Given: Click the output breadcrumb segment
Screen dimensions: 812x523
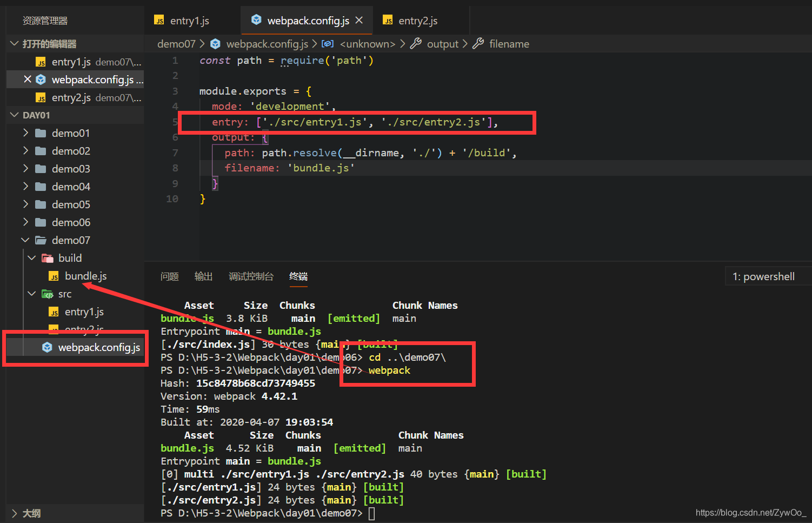Looking at the screenshot, I should coord(443,44).
